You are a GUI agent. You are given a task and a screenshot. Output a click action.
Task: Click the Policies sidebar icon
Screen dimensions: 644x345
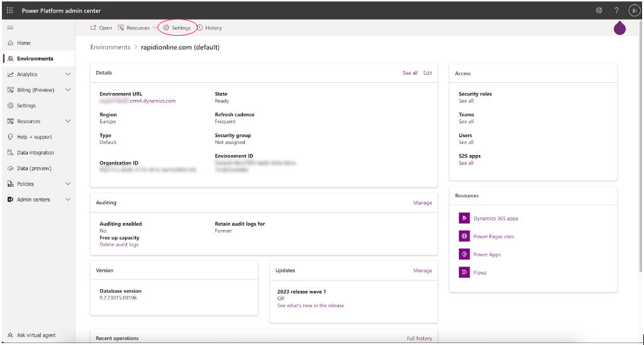click(x=11, y=183)
